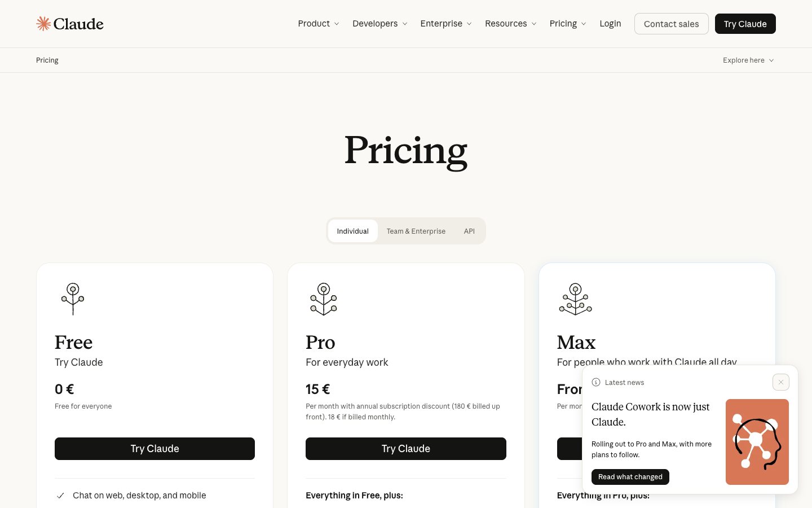Click the checkmark next to Chat on web
Image resolution: width=812 pixels, height=508 pixels.
click(x=60, y=496)
